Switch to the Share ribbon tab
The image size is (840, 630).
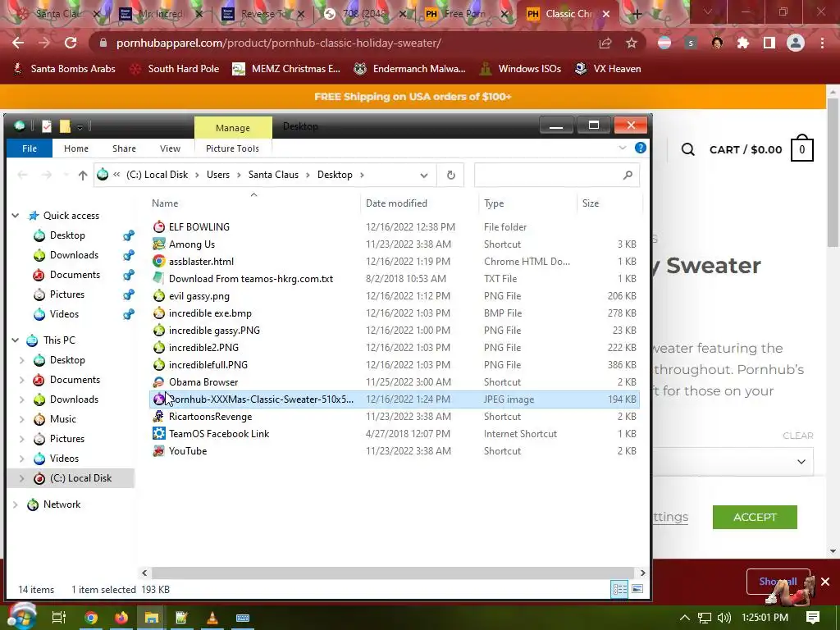(x=124, y=148)
